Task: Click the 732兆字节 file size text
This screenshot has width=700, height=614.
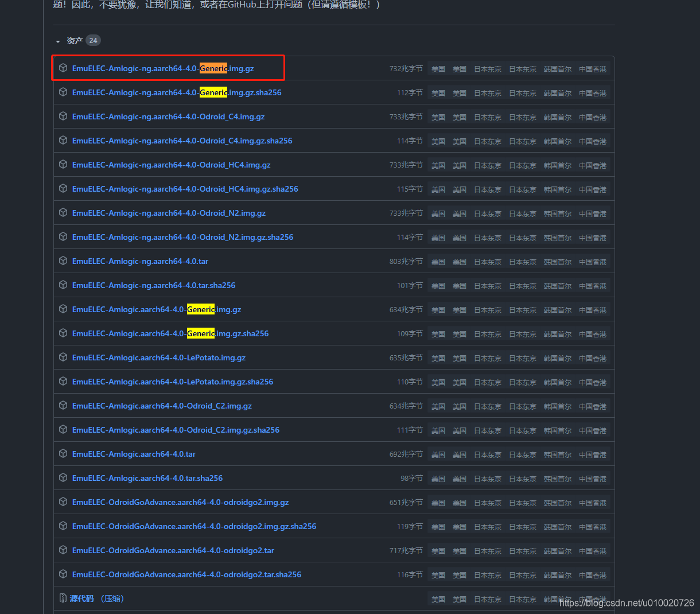Action: [x=406, y=68]
